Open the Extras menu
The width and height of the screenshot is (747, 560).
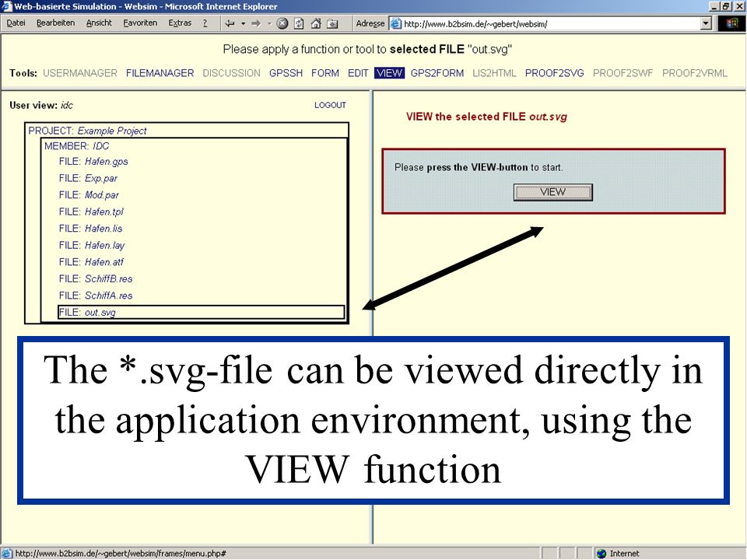pos(180,23)
